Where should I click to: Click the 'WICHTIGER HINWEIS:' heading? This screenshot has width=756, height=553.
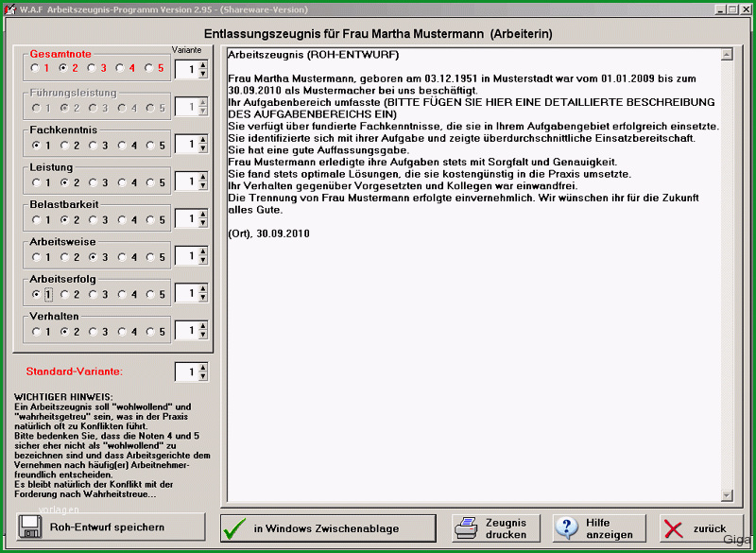pyautogui.click(x=63, y=397)
